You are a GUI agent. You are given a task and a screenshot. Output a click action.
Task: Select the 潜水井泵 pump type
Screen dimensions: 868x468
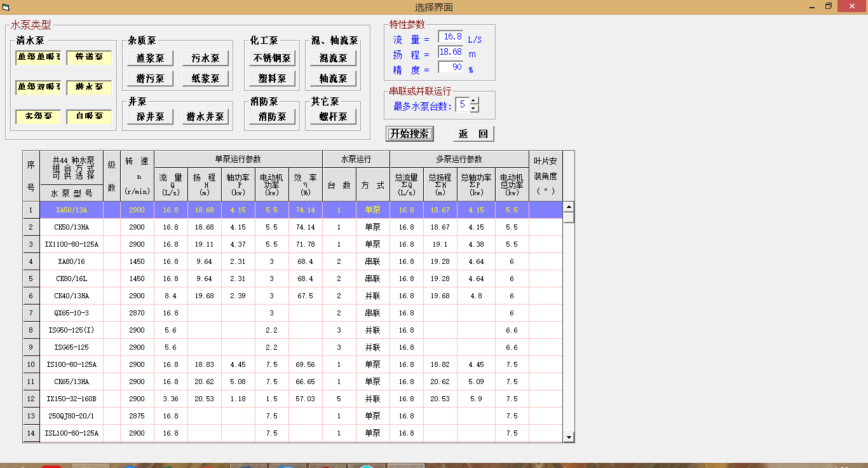point(205,117)
